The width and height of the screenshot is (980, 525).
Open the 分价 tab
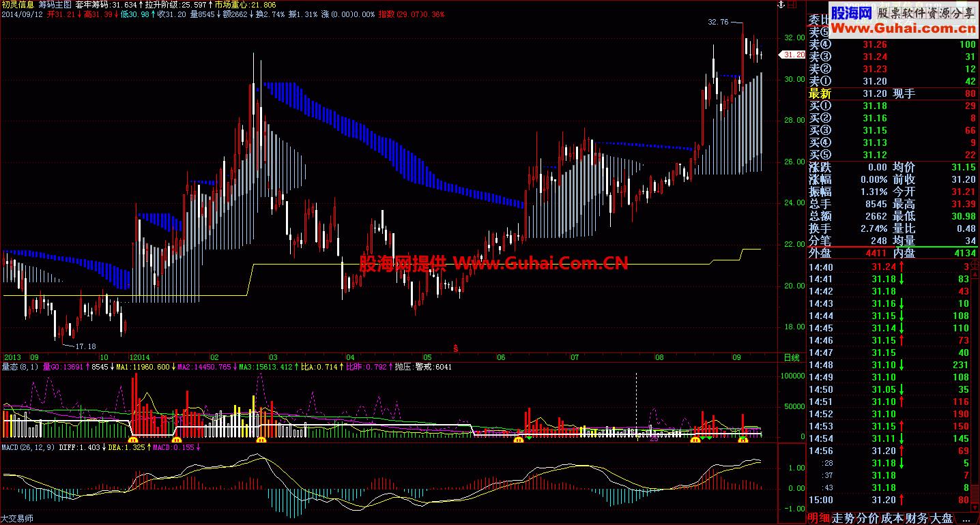click(x=868, y=518)
